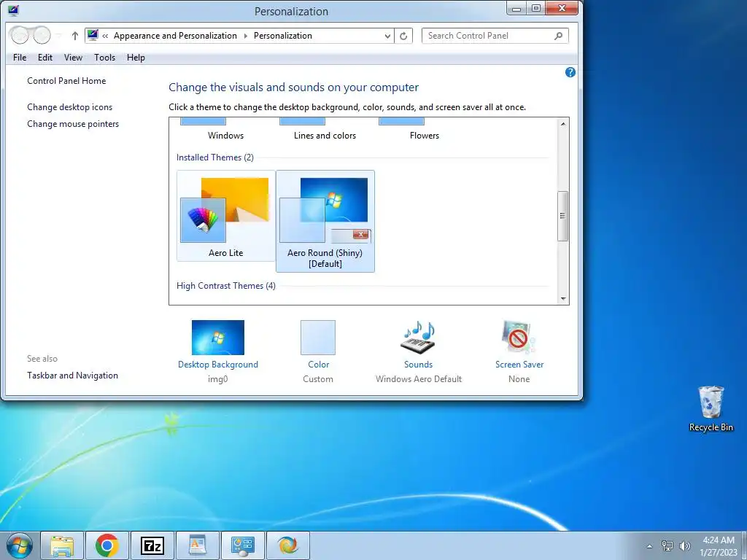Open 7-Zip from the taskbar
The width and height of the screenshot is (747, 560).
[152, 545]
